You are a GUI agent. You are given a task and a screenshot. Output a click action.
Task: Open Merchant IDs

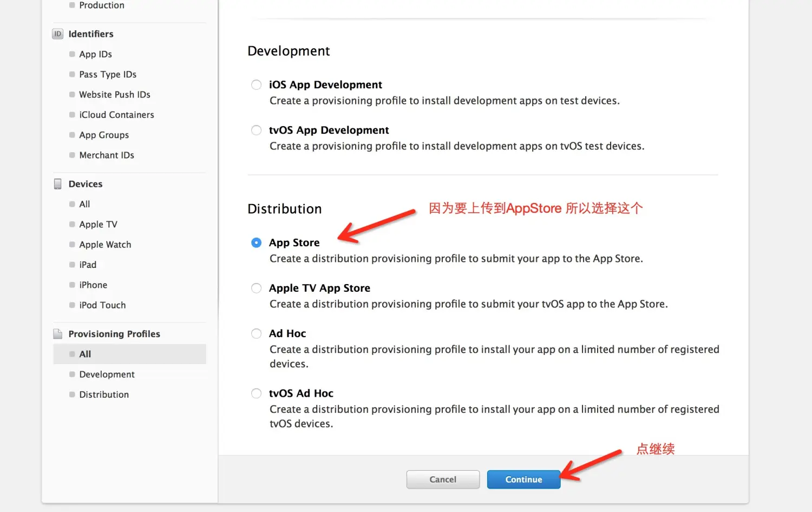(107, 155)
